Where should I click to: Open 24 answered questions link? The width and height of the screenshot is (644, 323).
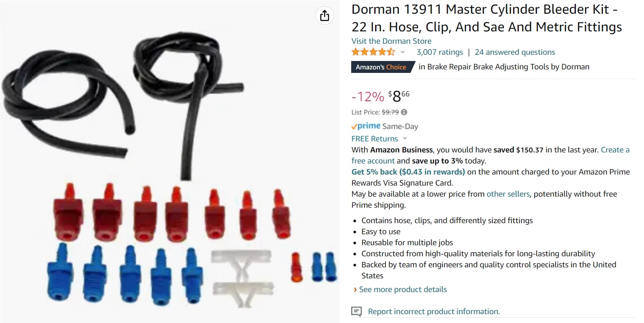coord(515,52)
